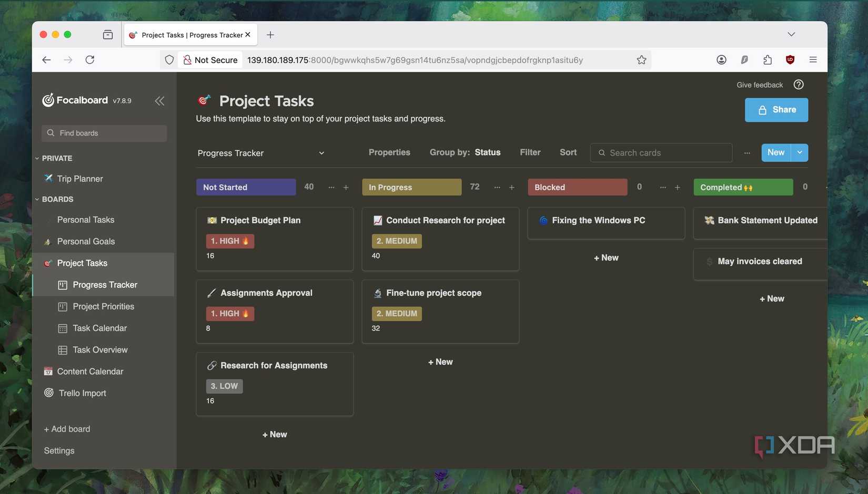This screenshot has height=494, width=868.
Task: Click the Trip Planner board icon
Action: click(47, 178)
